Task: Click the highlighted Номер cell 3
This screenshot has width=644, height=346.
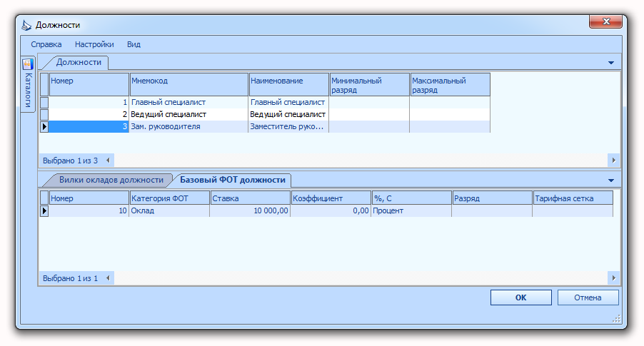Action: (x=89, y=126)
